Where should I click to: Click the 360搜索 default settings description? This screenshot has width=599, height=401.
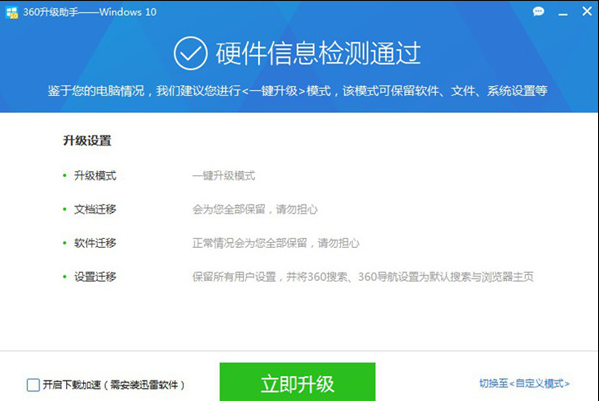point(363,276)
